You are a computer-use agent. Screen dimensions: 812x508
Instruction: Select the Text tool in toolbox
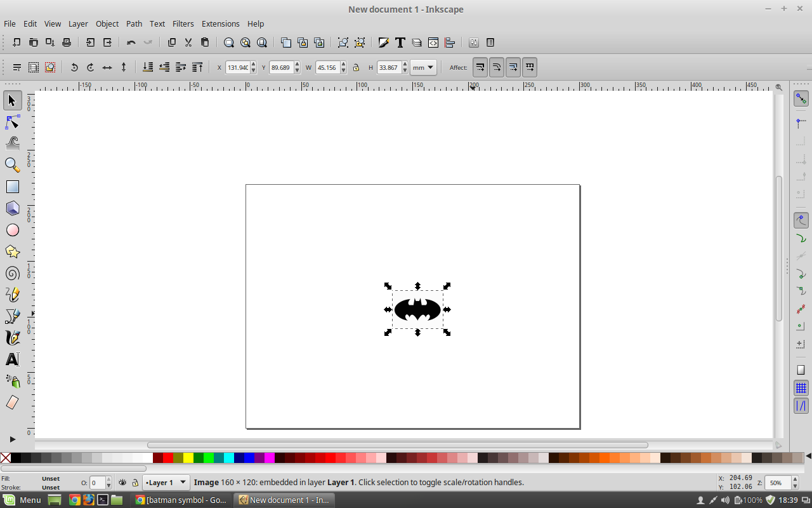(12, 359)
